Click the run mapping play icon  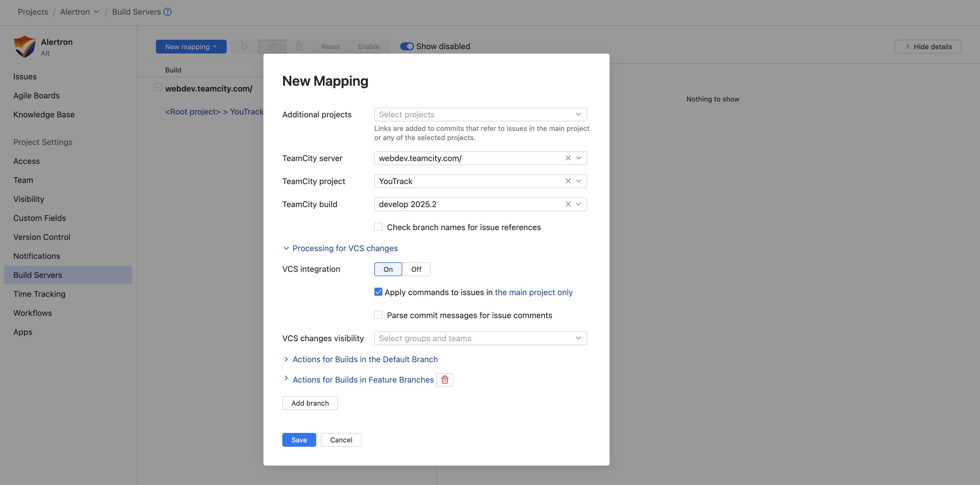(245, 46)
